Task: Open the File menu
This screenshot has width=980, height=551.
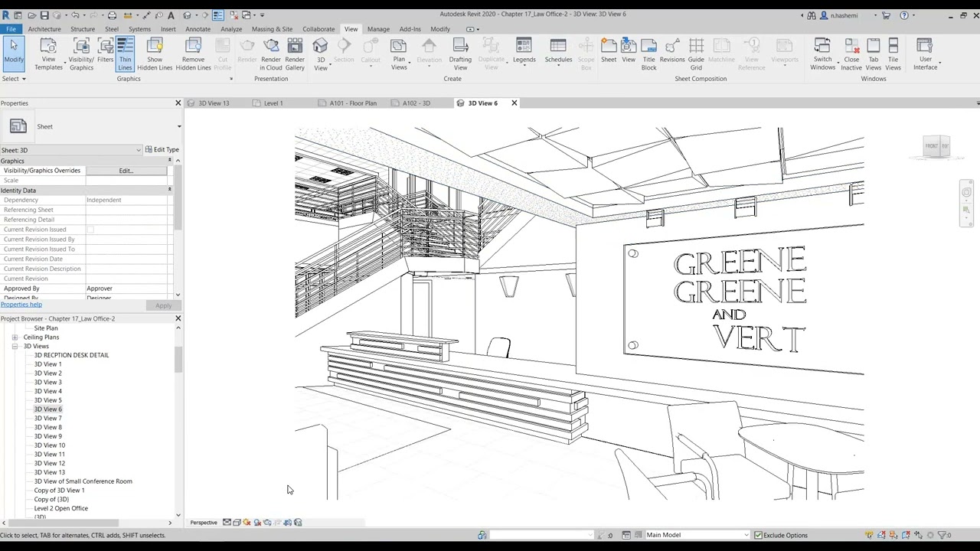Action: [x=11, y=29]
